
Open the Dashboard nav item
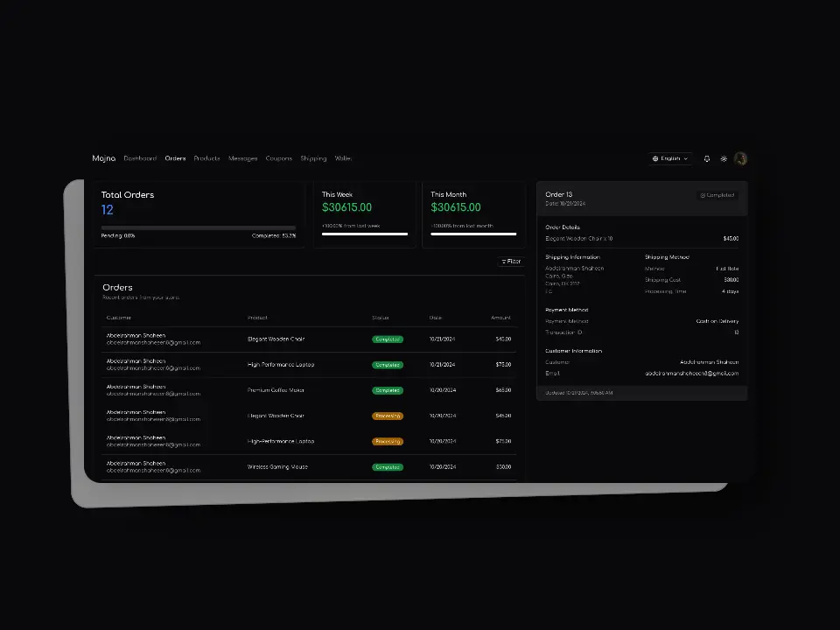tap(140, 158)
